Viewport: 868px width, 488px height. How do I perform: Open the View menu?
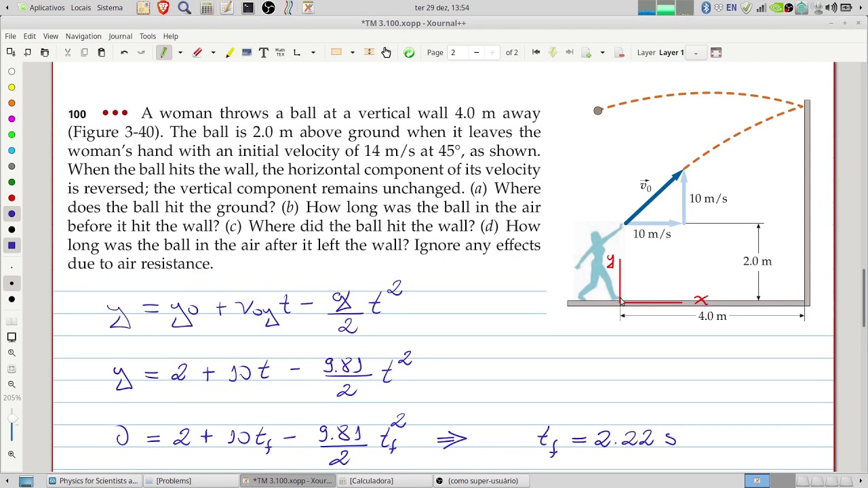pyautogui.click(x=51, y=36)
